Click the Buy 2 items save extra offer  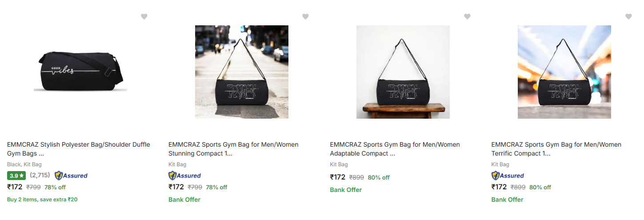pos(42,200)
